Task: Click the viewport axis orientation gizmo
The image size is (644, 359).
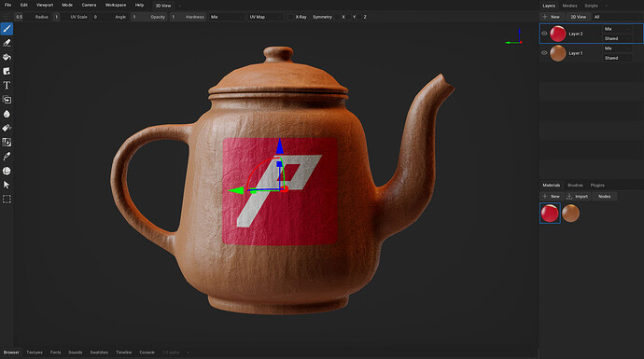Action: point(514,37)
